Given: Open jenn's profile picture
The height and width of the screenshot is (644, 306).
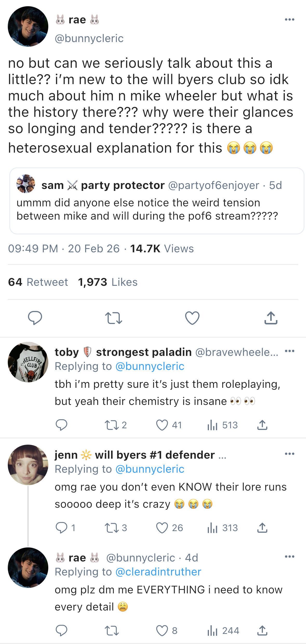Looking at the screenshot, I should coord(28,465).
